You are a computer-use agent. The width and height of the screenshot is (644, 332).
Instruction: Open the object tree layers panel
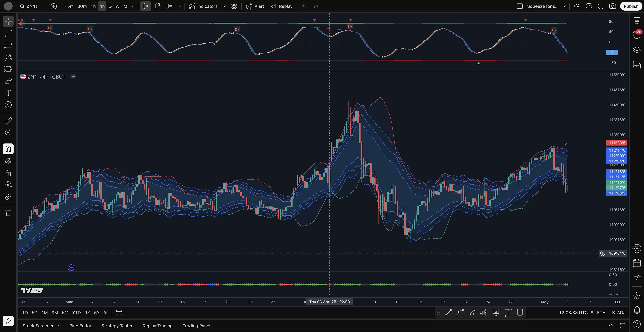(x=637, y=49)
